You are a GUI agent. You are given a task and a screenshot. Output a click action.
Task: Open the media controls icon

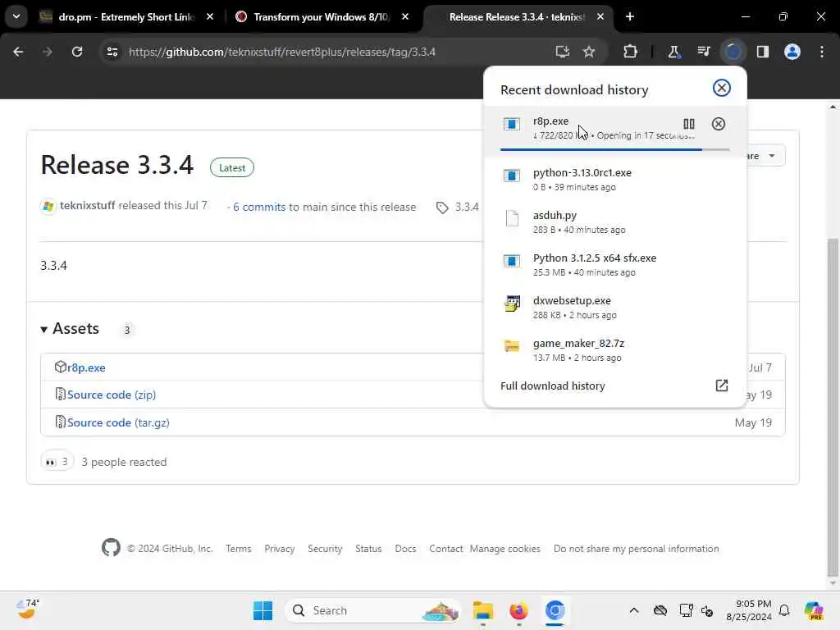click(x=703, y=52)
